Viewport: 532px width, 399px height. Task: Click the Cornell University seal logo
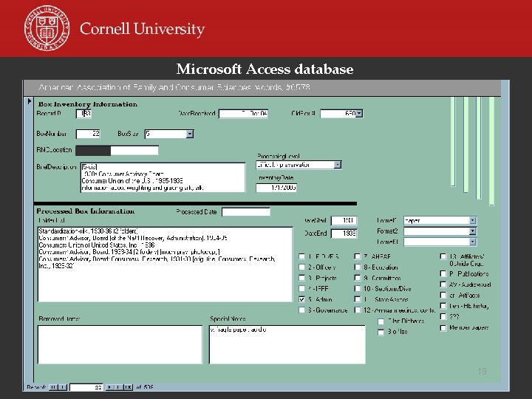[x=47, y=28]
